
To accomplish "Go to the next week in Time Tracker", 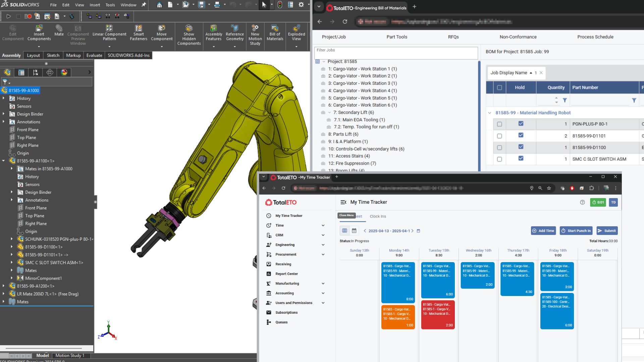I will click(x=413, y=231).
